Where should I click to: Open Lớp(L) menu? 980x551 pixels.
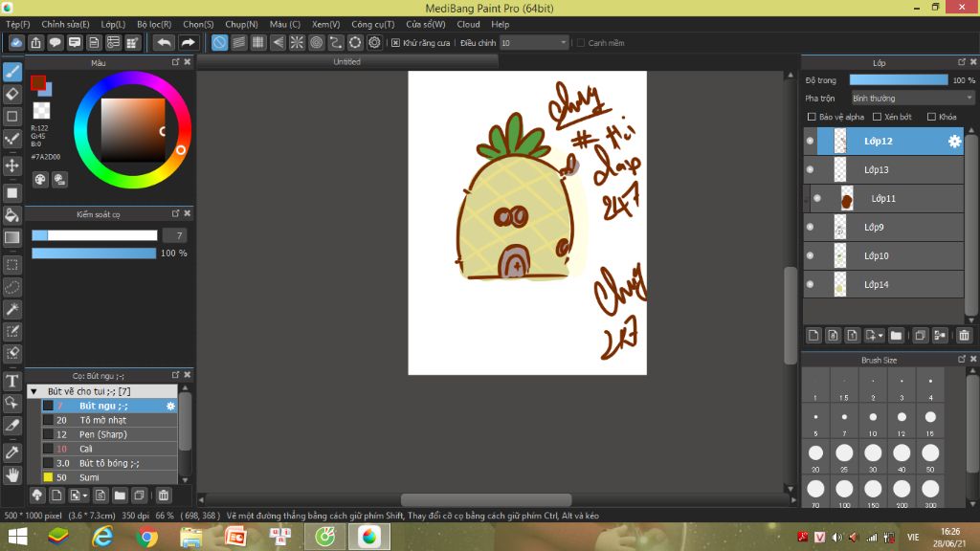(x=113, y=24)
